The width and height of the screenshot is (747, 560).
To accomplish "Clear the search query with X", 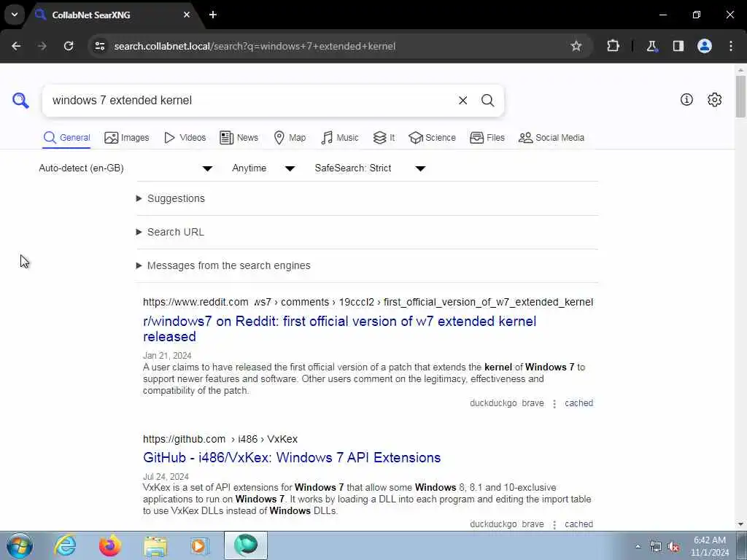I will pyautogui.click(x=462, y=101).
